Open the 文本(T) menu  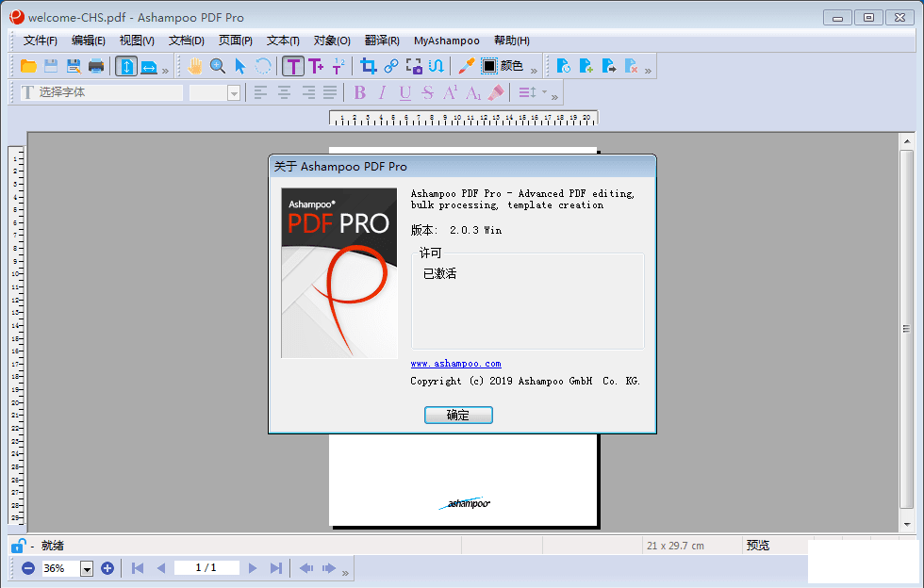tap(283, 41)
